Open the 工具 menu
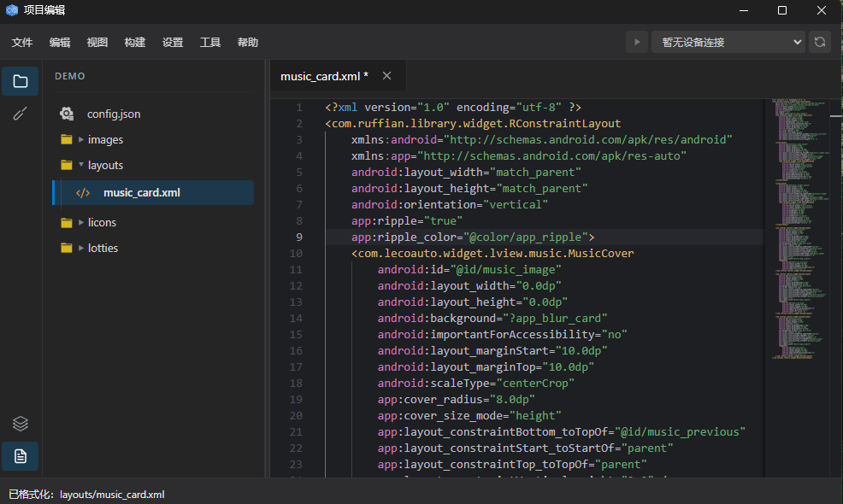Screen dimensions: 843x504 coord(210,42)
